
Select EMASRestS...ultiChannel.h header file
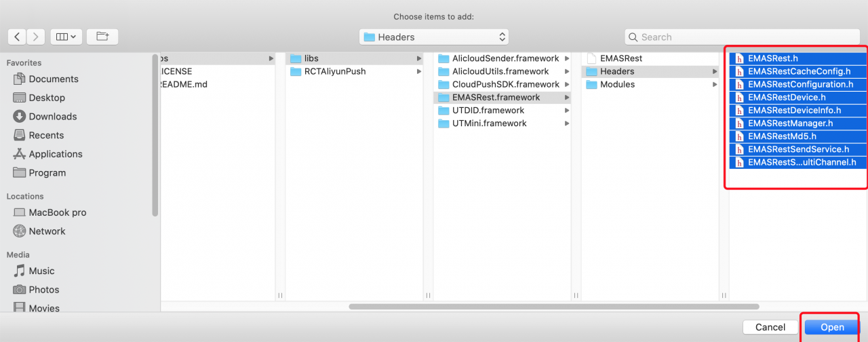pos(798,162)
